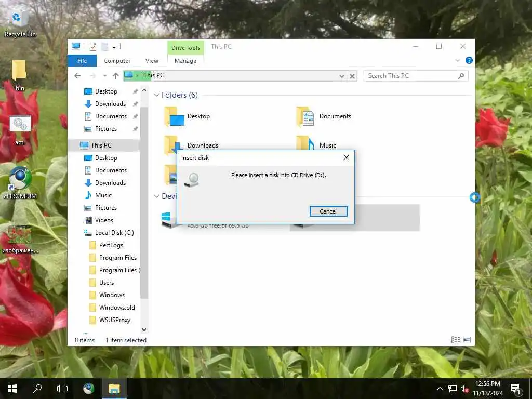Select Desktop folder icon in main pane
The height and width of the screenshot is (399, 532).
(x=174, y=116)
